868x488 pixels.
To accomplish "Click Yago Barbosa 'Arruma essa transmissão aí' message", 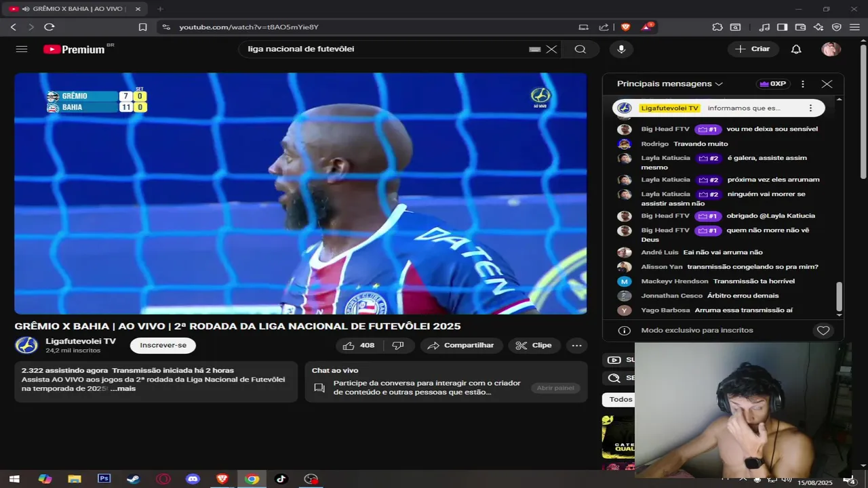I will pos(743,310).
